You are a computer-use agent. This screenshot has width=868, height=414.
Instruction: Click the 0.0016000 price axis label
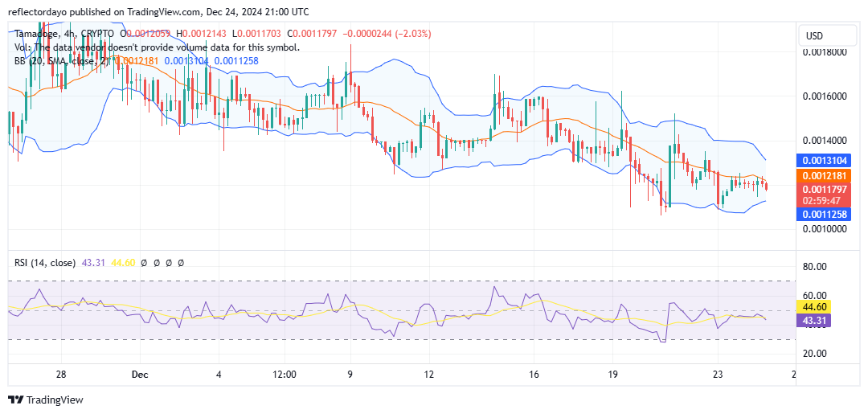coord(825,96)
